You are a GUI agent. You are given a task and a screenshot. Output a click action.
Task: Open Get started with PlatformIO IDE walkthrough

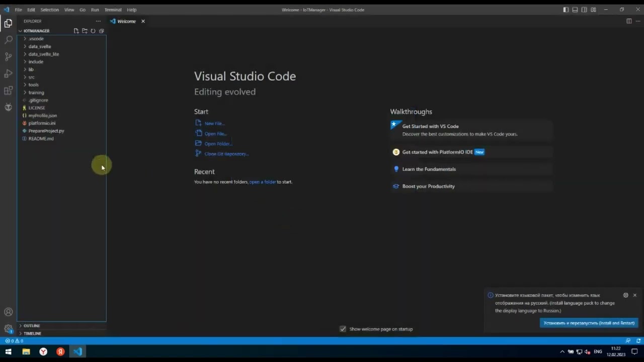click(471, 152)
